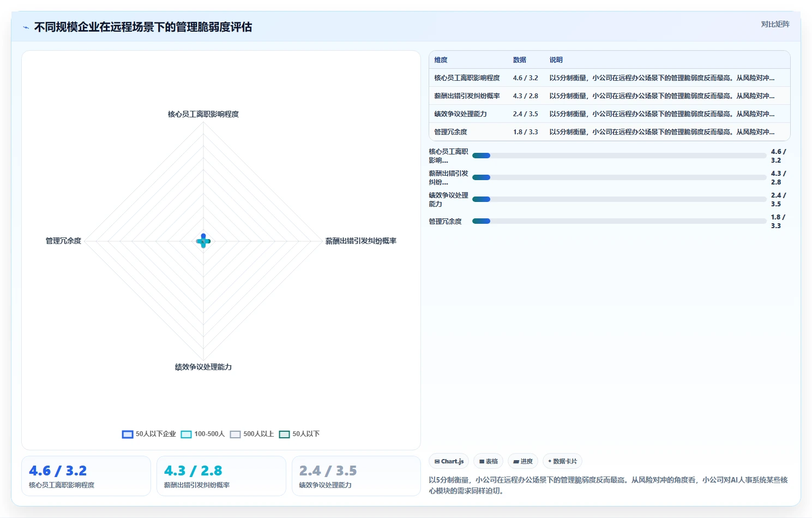
Task: Select table cell 绩效争议处理能力
Action: [x=460, y=114]
